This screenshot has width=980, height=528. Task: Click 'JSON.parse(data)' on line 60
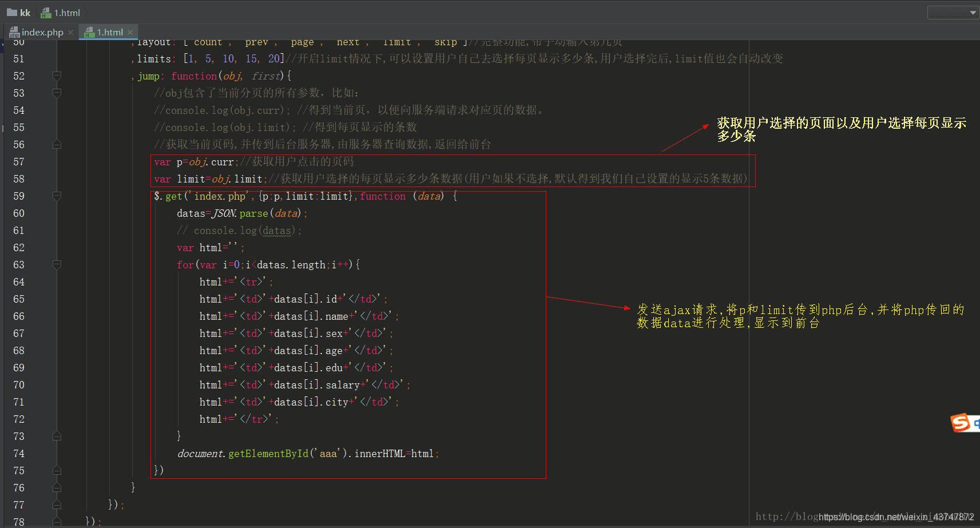(x=257, y=213)
